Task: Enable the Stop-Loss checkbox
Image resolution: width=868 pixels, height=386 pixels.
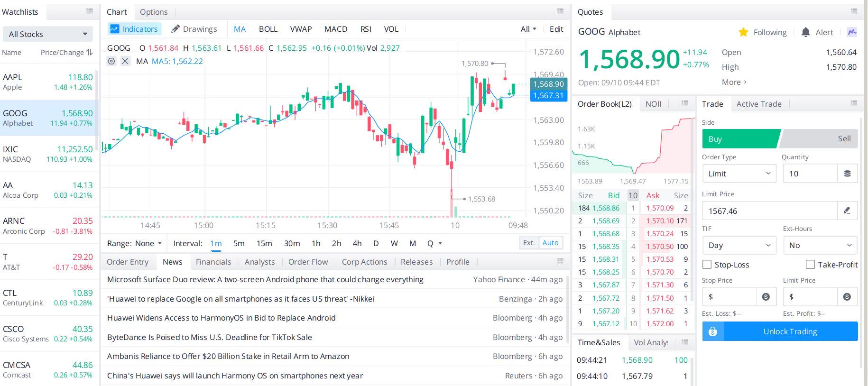Action: pyautogui.click(x=707, y=265)
